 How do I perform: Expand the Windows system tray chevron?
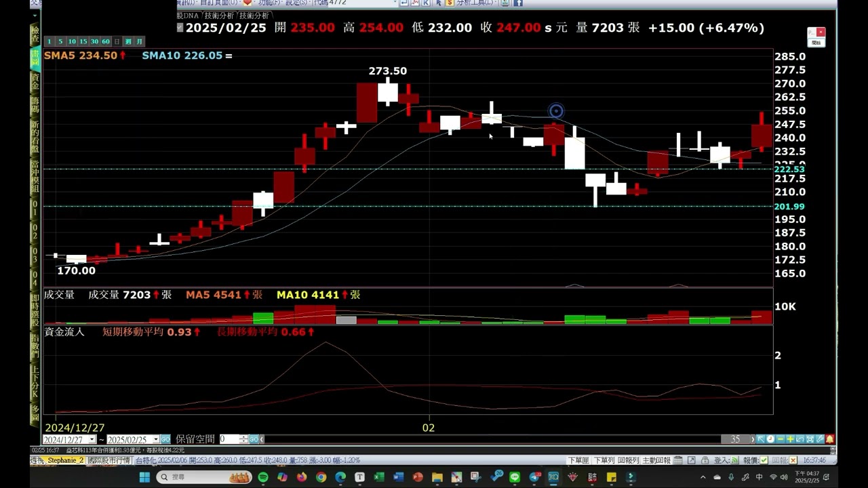[x=703, y=477]
